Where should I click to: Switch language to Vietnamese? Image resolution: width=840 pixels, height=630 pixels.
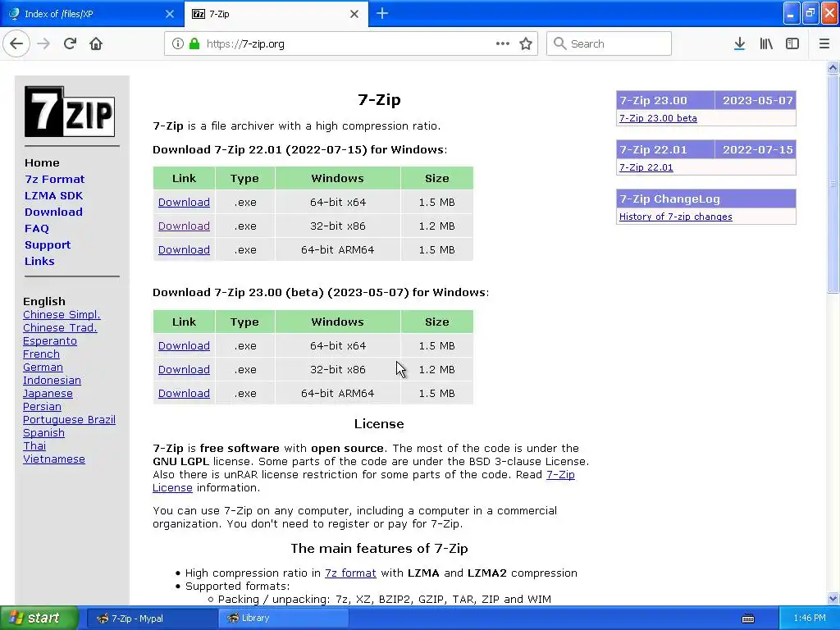pyautogui.click(x=54, y=459)
